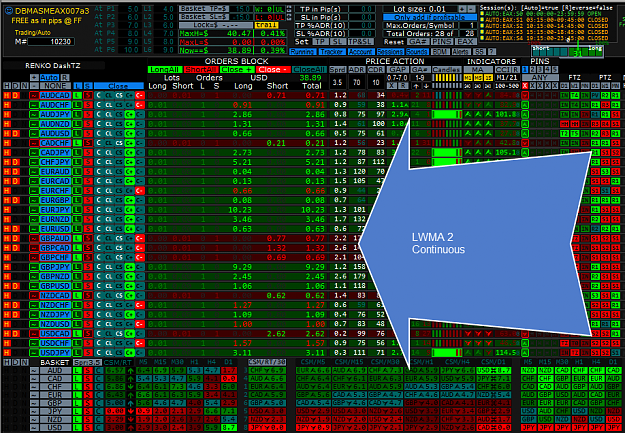This screenshot has width=625, height=433.
Task: Click the EURUSD symbol button
Action: [x=55, y=229]
